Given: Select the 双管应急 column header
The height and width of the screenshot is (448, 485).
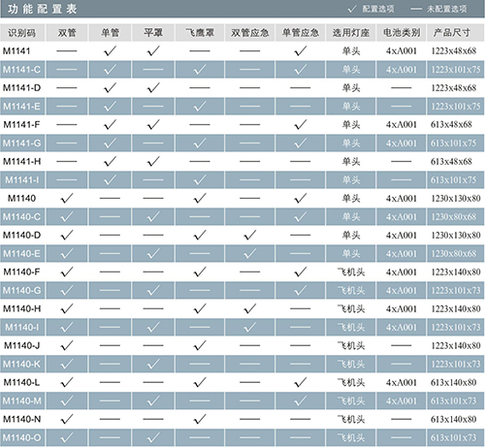Looking at the screenshot, I should pyautogui.click(x=249, y=33).
